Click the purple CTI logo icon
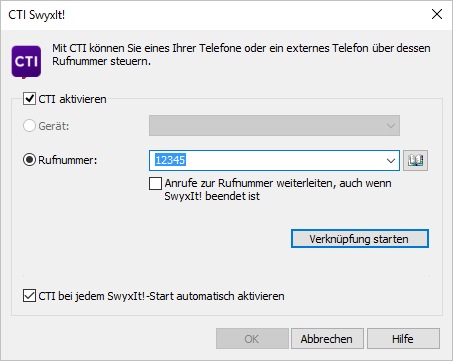This screenshot has height=361, width=453. (26, 62)
